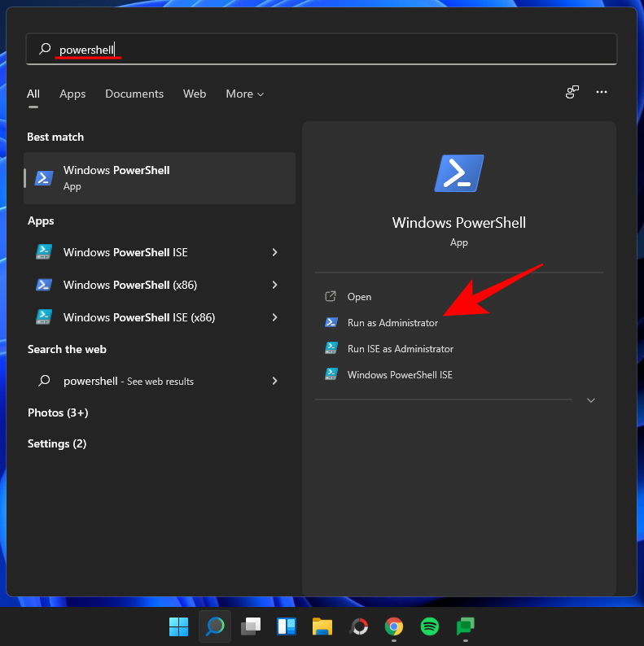Expand arrow for Windows PowerShell ISE (x86)
This screenshot has width=644, height=646.
[x=274, y=317]
